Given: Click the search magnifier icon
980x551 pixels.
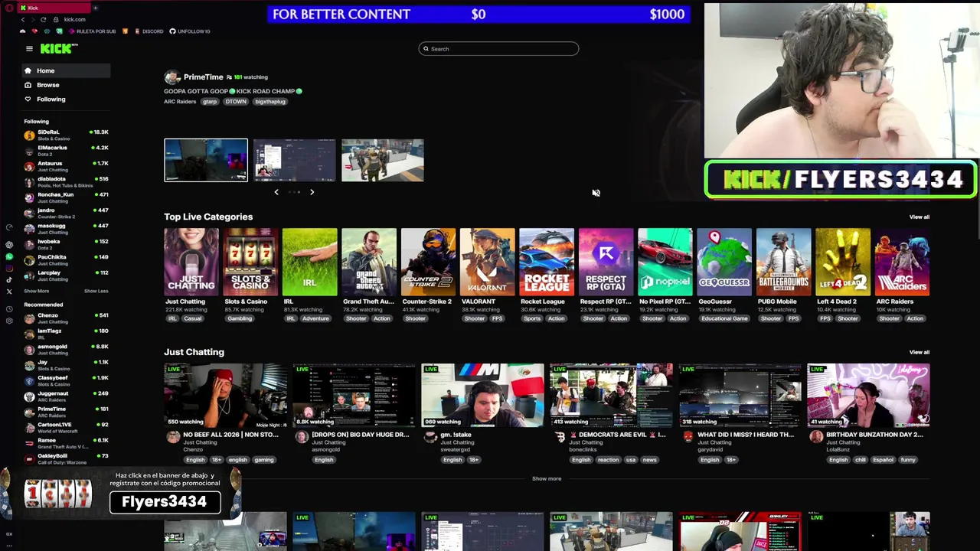Looking at the screenshot, I should 426,49.
